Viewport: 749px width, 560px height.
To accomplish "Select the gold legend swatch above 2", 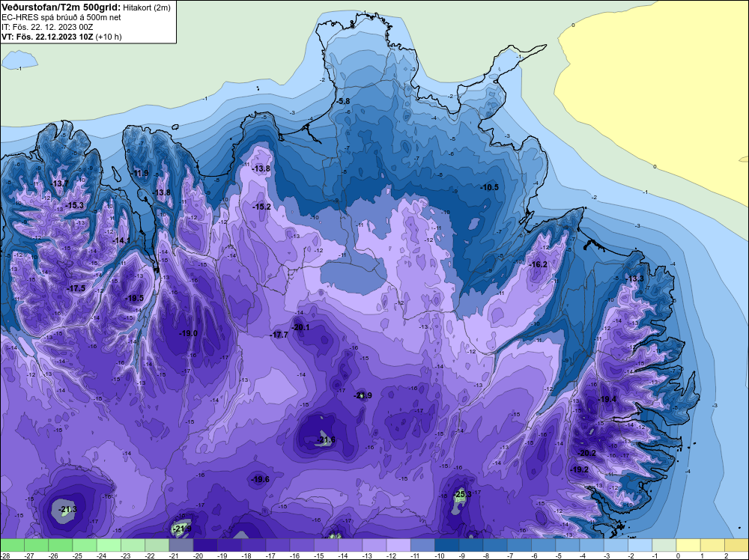I will click(736, 545).
